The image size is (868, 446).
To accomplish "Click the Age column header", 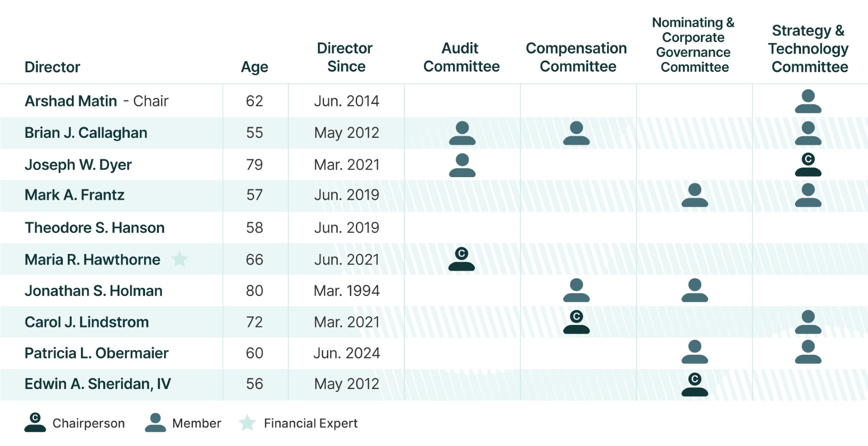I will pos(255,67).
